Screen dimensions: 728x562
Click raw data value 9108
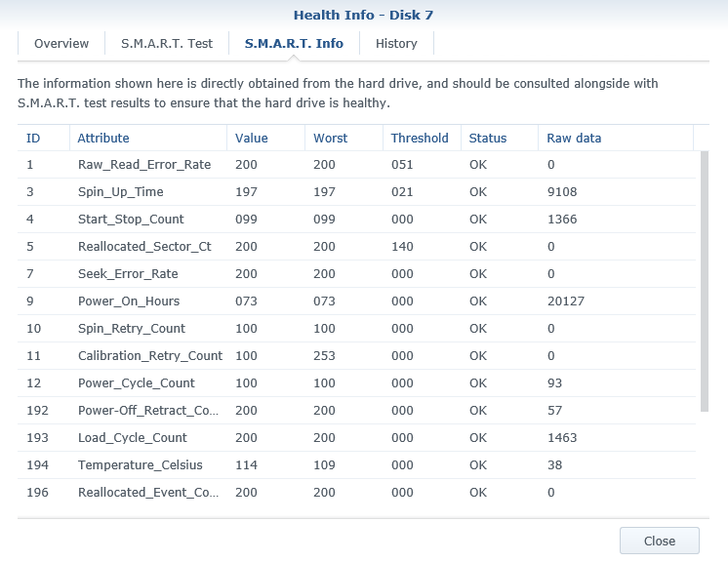tap(562, 192)
